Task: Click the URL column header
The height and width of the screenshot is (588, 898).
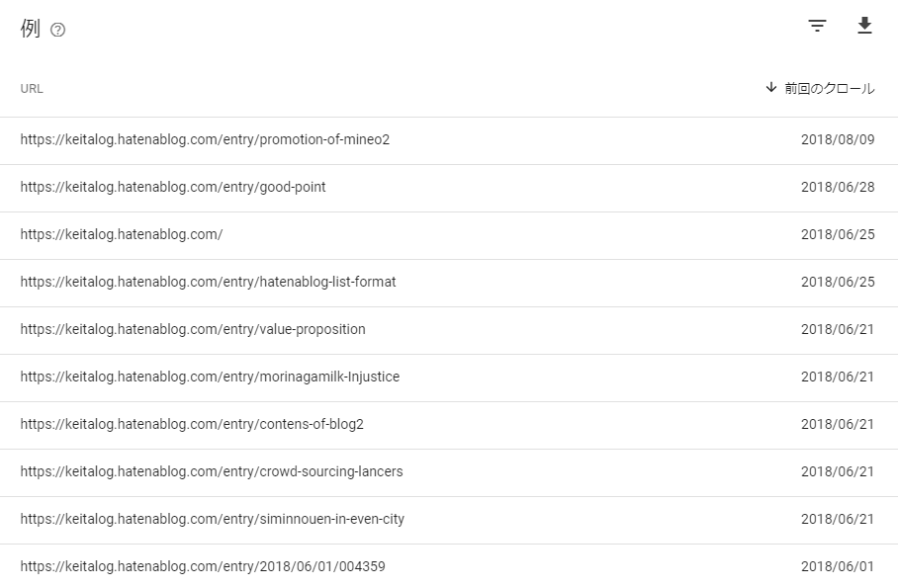Action: point(32,89)
